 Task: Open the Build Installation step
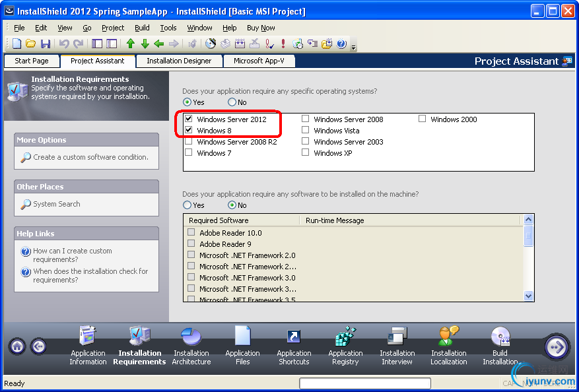click(500, 346)
